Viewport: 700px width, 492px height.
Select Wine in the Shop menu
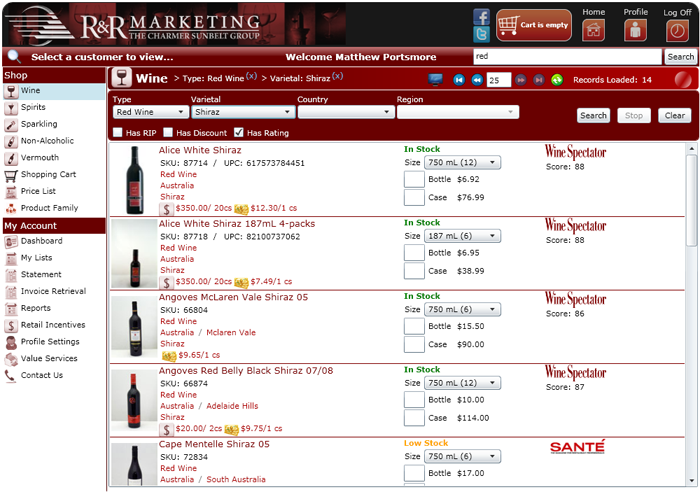click(54, 91)
